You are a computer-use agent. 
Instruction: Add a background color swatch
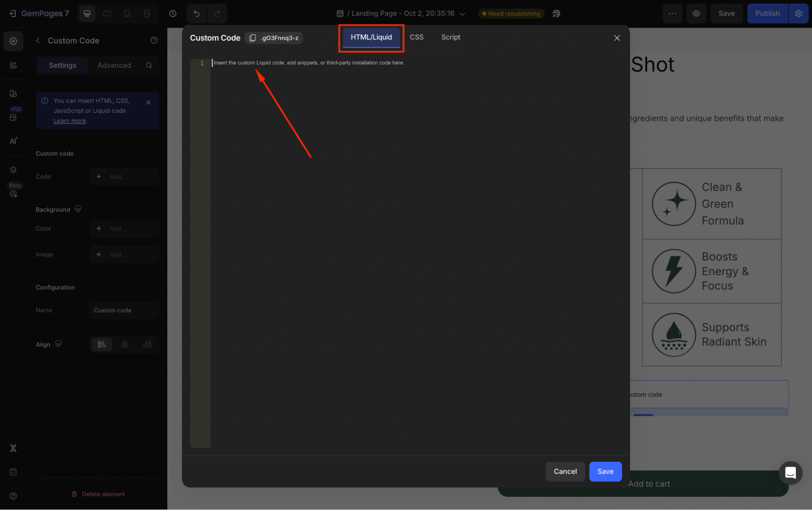[x=99, y=229]
